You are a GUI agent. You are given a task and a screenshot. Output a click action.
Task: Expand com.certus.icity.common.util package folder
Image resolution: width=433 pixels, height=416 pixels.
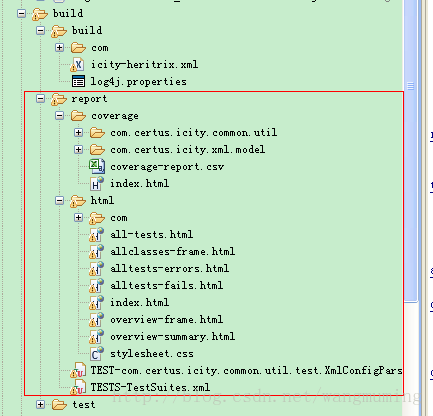pyautogui.click(x=78, y=133)
